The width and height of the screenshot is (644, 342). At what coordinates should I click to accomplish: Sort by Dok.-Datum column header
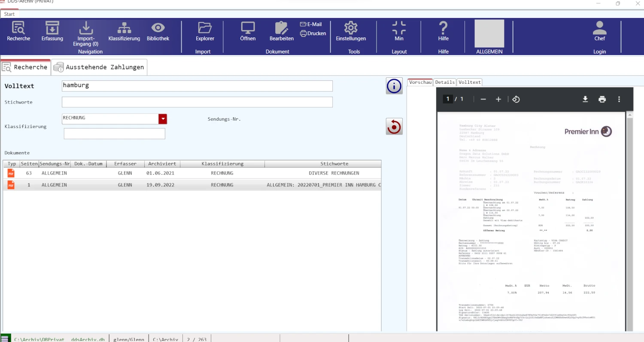pyautogui.click(x=88, y=164)
